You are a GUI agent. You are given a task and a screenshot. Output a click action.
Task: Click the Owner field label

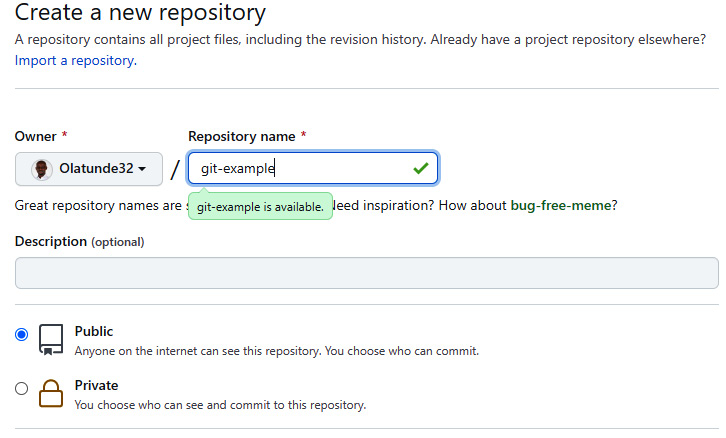pos(35,136)
